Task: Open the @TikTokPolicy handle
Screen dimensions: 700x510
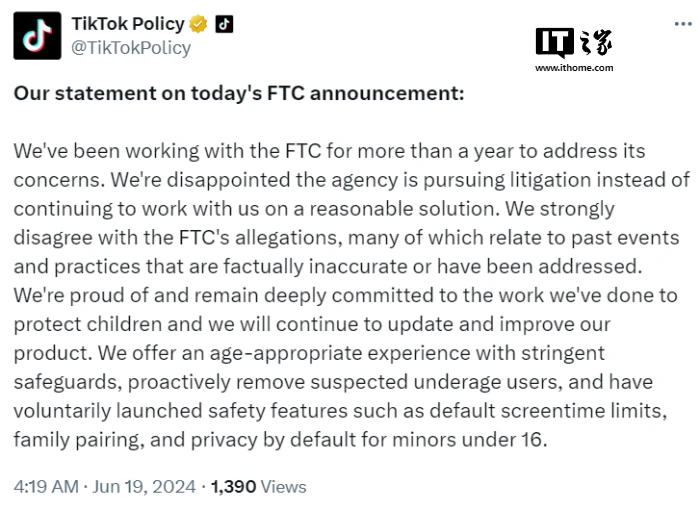Action: point(131,47)
